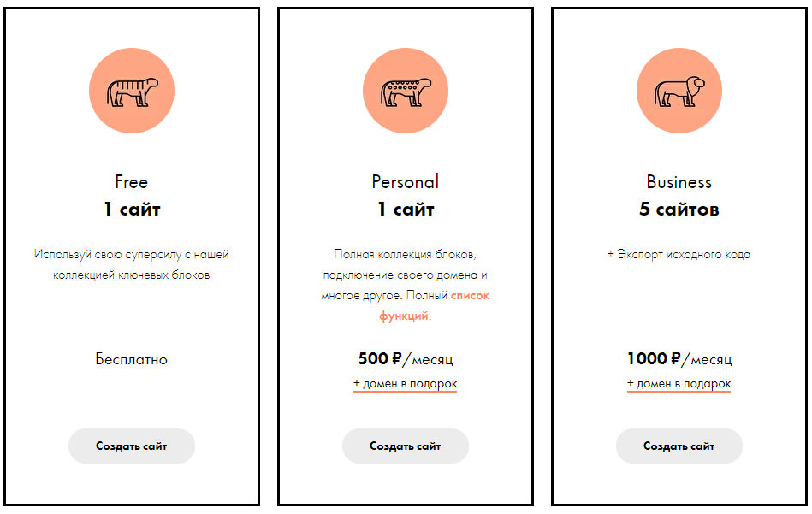Click 1 сайт heading in Free card
Viewport: 812px width, 514px height.
click(x=132, y=210)
